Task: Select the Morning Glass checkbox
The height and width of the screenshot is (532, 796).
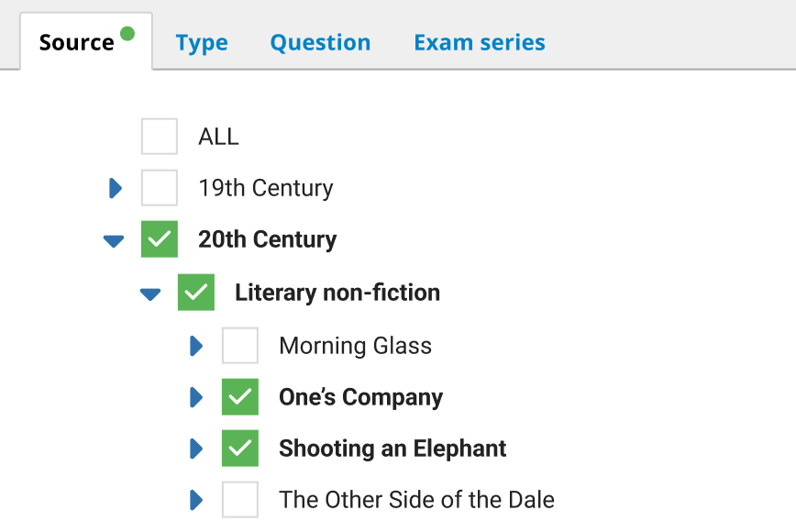Action: (x=240, y=346)
